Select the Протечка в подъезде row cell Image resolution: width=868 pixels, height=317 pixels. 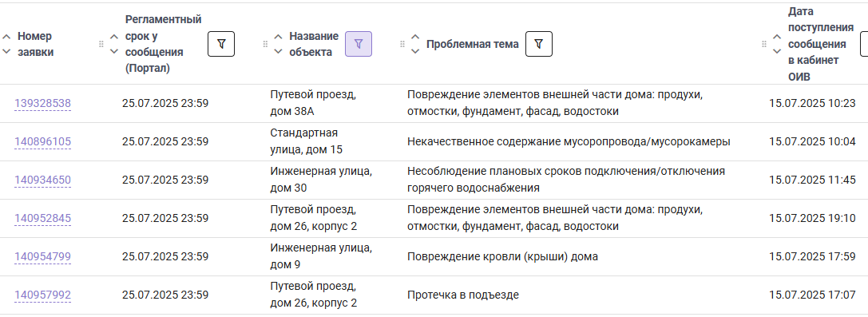pyautogui.click(x=463, y=295)
